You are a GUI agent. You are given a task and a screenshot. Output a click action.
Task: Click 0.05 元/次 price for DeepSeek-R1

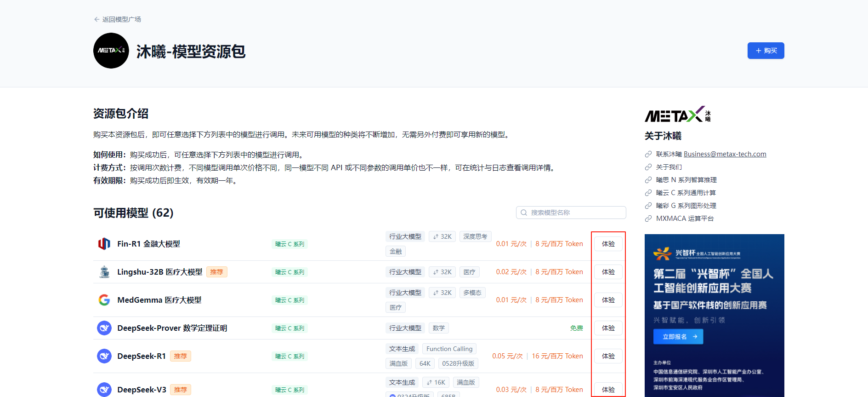pos(507,356)
